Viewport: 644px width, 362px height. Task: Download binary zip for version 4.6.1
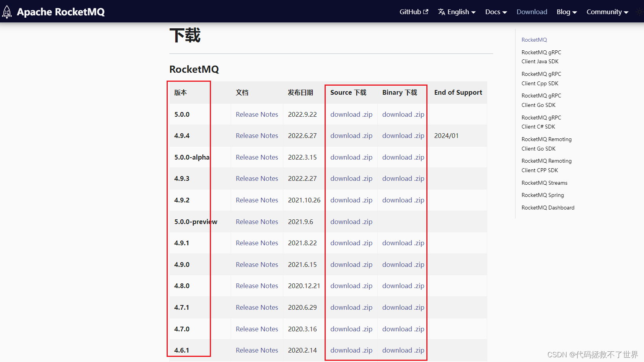(x=403, y=350)
